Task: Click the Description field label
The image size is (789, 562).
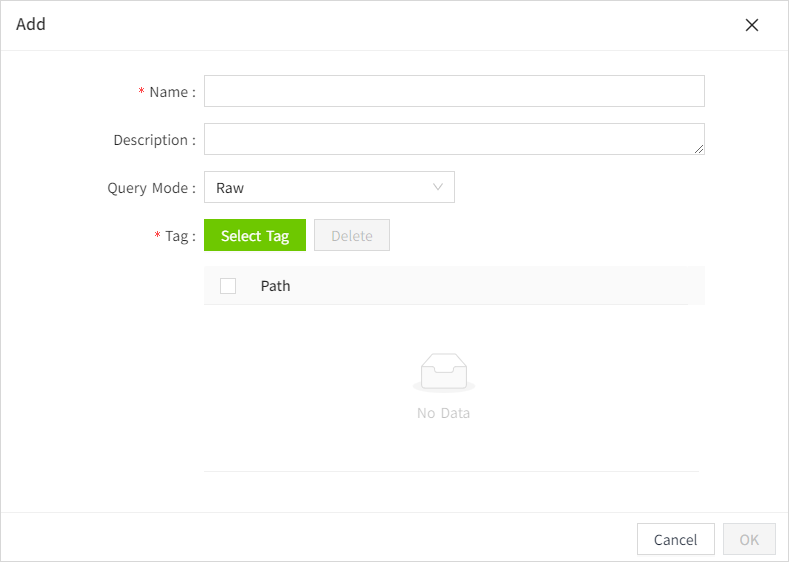Action: pyautogui.click(x=153, y=140)
